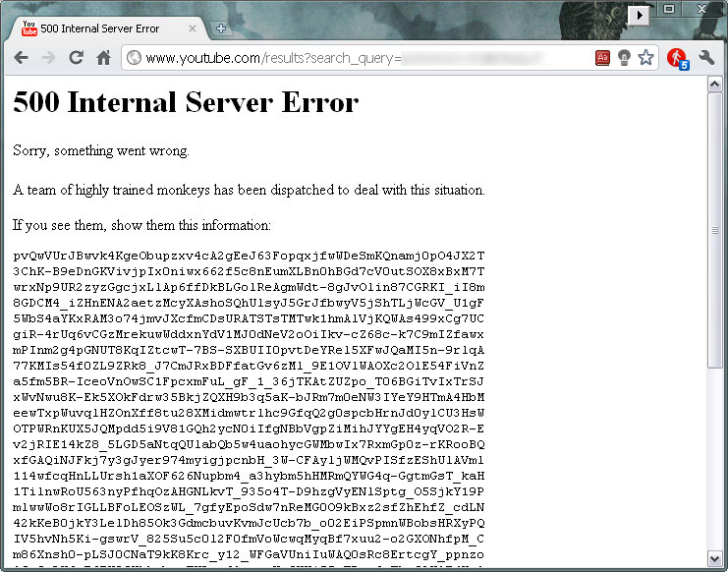Screen dimensions: 728x572
Task: Close the 500 Internal Server Error tab
Action: [x=193, y=29]
